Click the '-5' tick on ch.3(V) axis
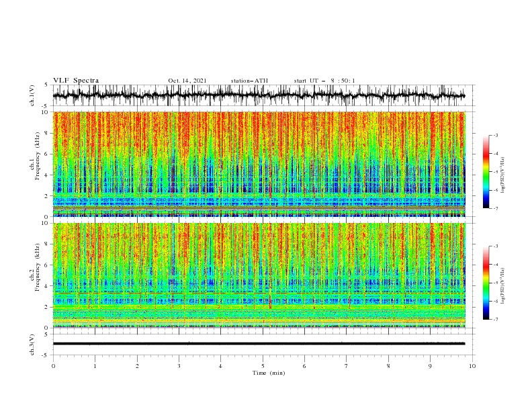 coord(46,355)
